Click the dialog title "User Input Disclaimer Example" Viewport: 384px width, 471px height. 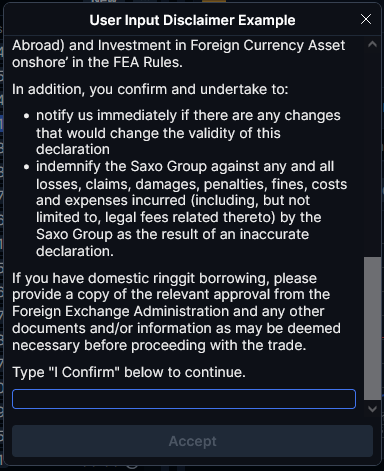[192, 20]
